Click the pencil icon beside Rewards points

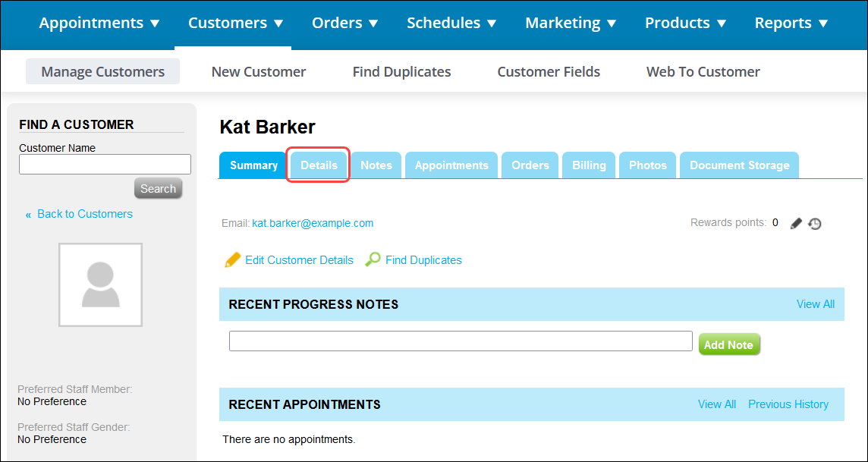coord(796,224)
